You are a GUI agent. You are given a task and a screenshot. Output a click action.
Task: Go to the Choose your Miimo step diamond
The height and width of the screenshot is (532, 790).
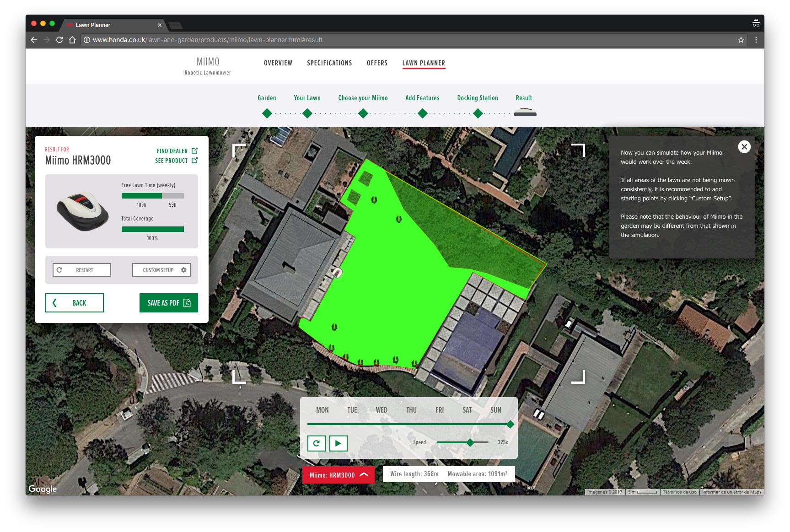pos(363,113)
